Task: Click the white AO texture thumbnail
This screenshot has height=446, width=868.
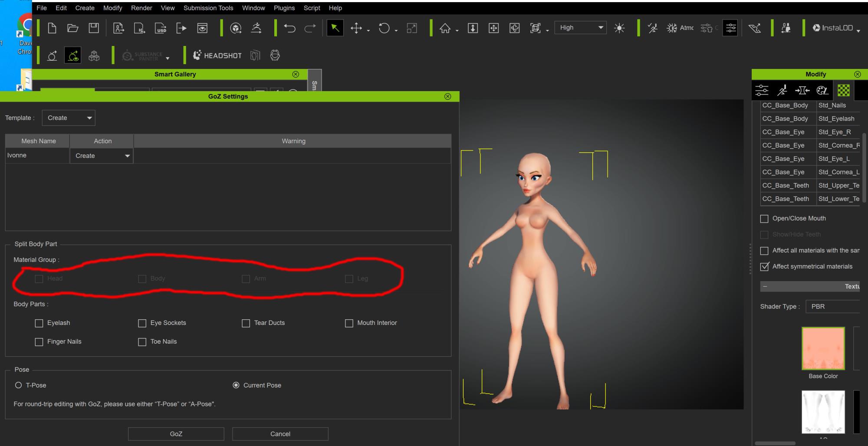Action: [823, 412]
